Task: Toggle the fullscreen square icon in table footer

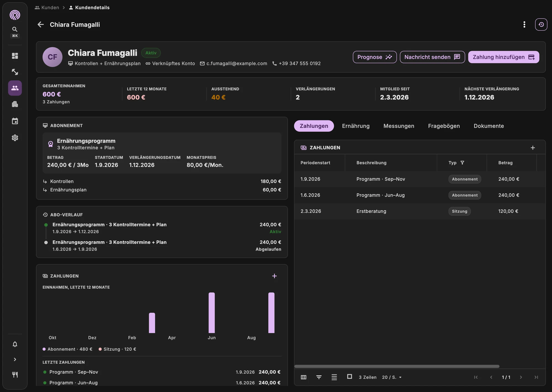Action: (349, 377)
